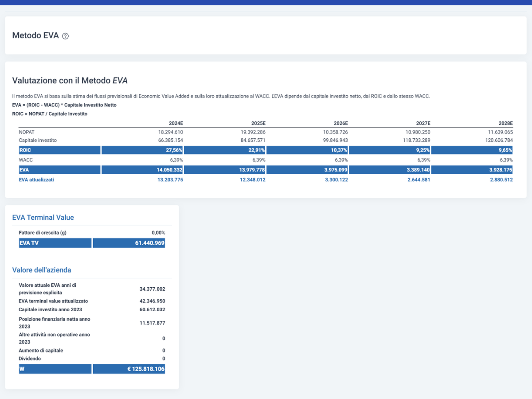Click the Valutazione con il Metodo EVA title

[x=70, y=81]
